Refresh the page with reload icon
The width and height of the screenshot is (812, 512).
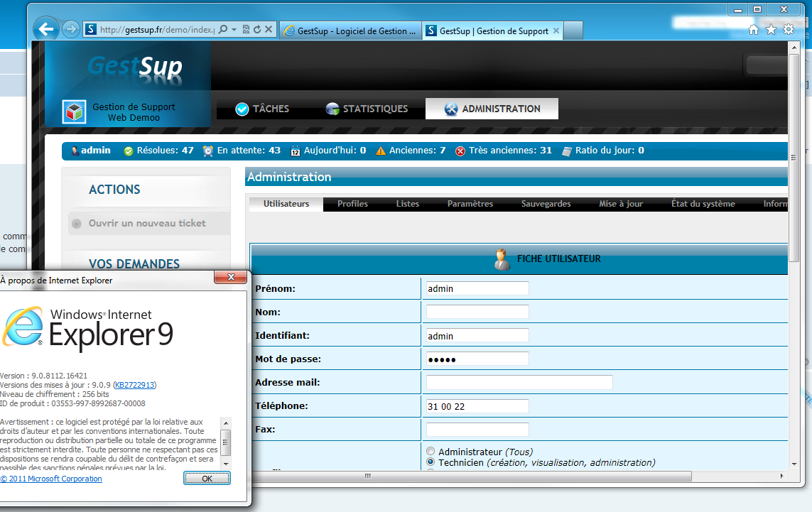click(257, 30)
